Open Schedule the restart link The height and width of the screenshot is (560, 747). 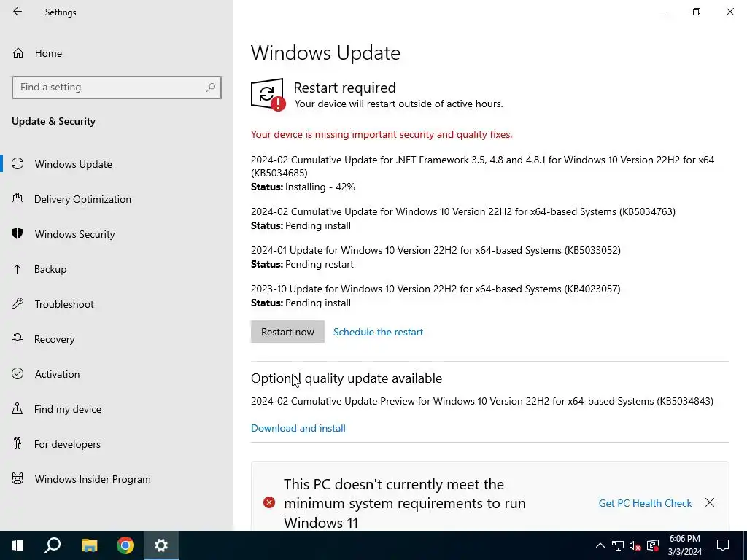click(379, 332)
